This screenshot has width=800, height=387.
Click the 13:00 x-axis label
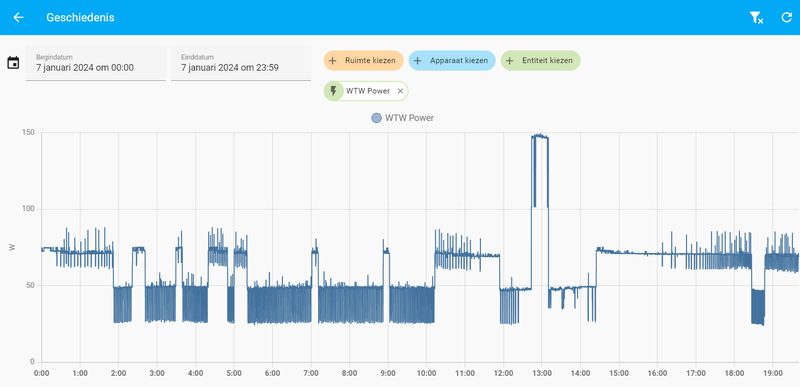(542, 373)
